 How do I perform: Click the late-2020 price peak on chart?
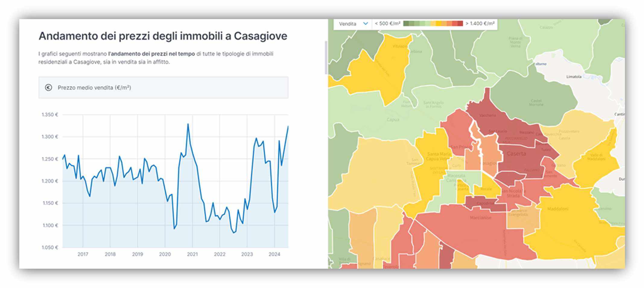tap(188, 124)
